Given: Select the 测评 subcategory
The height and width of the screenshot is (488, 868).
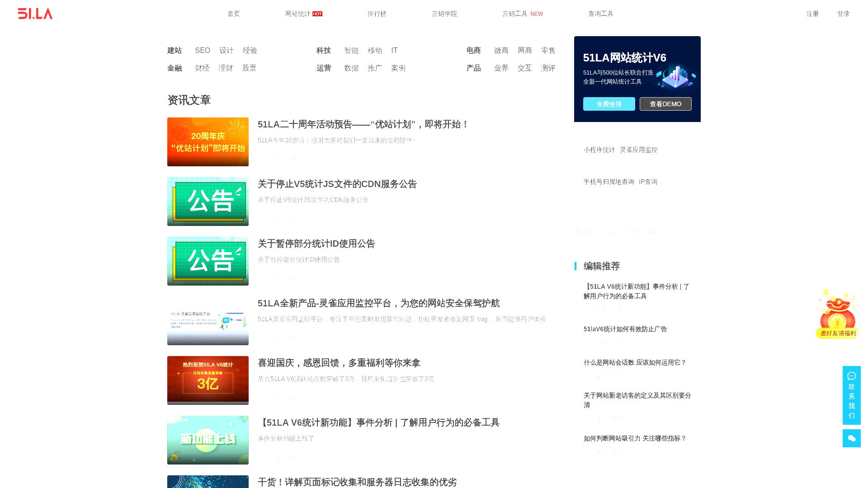Looking at the screenshot, I should point(548,68).
